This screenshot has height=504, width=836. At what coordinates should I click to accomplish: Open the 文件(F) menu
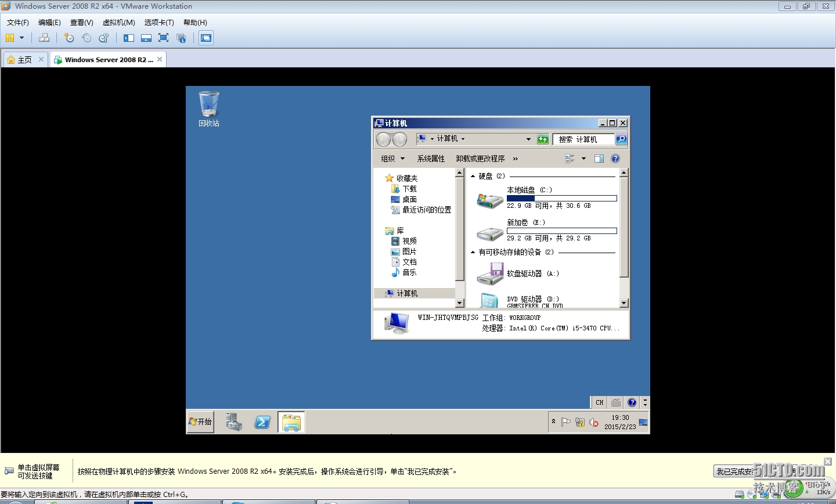18,23
